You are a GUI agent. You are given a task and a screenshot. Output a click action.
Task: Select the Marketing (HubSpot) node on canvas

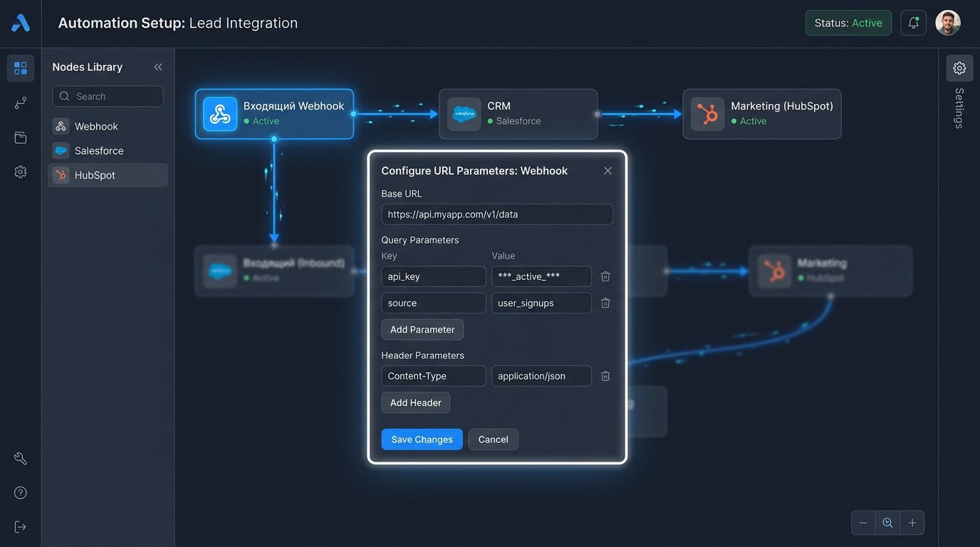761,114
